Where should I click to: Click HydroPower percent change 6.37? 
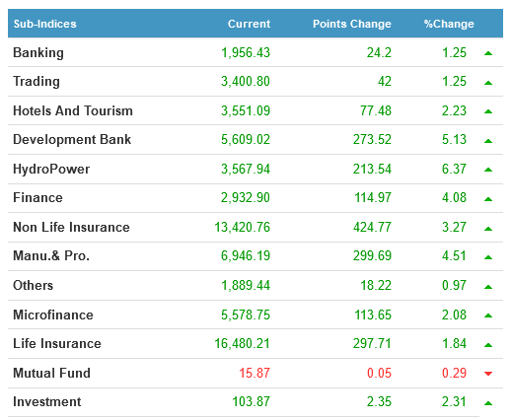[x=454, y=169]
